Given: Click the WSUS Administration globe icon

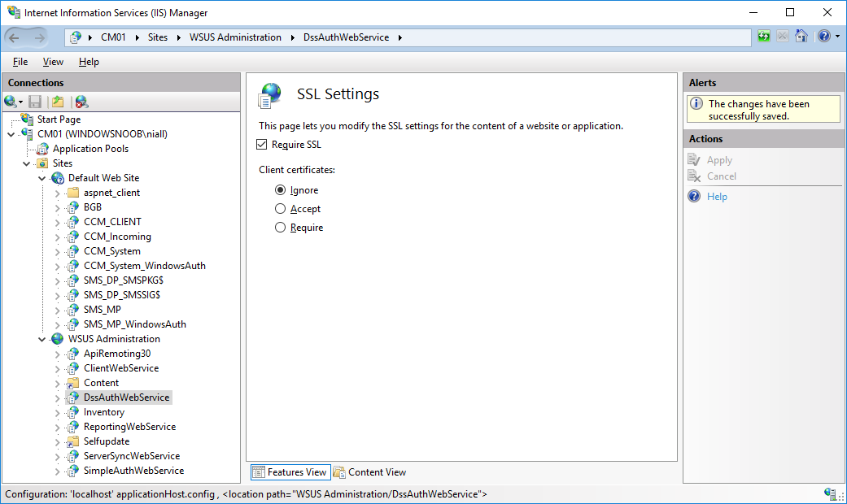Looking at the screenshot, I should click(58, 339).
